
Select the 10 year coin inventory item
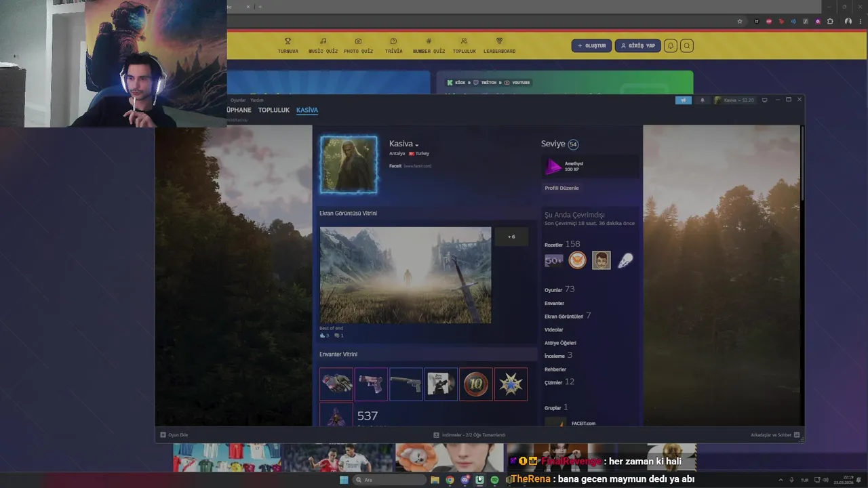click(476, 384)
